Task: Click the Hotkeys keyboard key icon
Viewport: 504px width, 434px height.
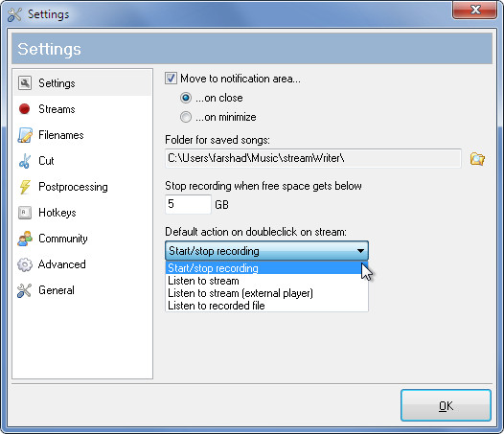Action: [25, 213]
